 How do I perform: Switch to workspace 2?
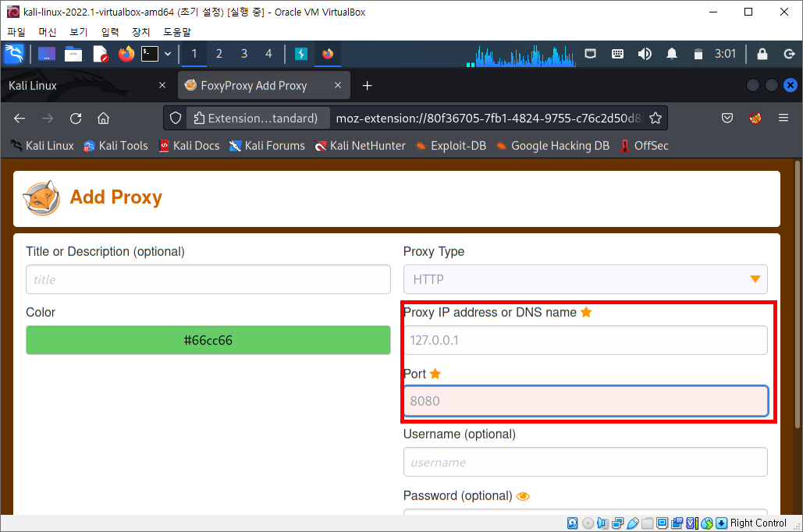[219, 54]
